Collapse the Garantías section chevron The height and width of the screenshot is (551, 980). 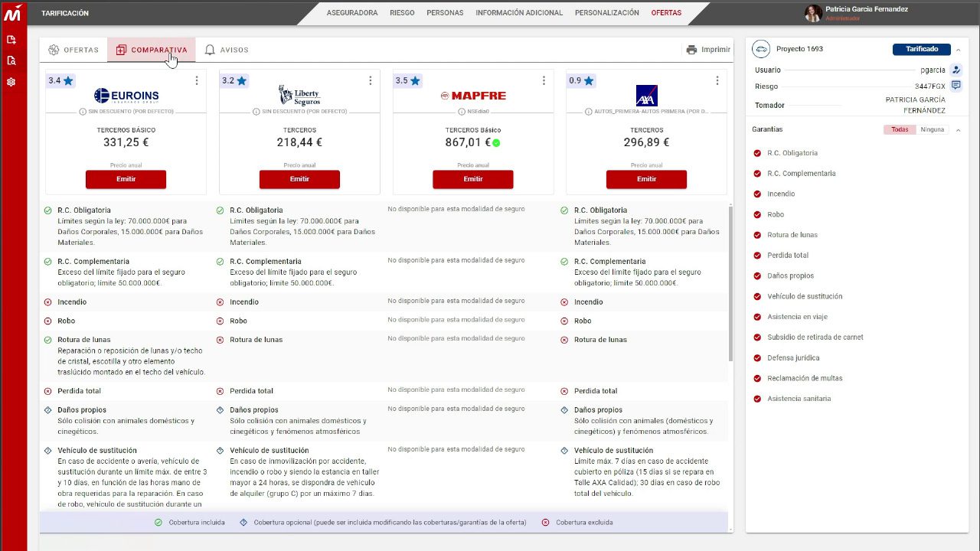click(x=958, y=130)
